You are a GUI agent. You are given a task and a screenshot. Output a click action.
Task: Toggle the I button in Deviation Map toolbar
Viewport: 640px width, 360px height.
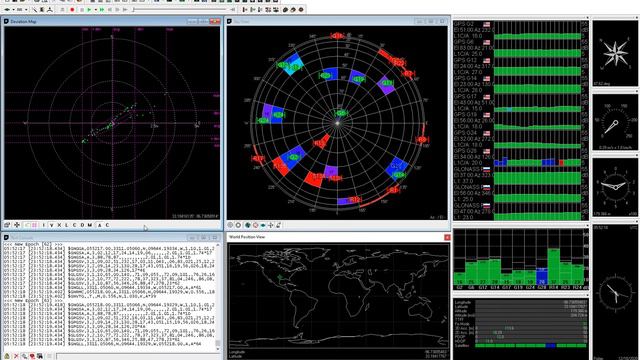click(x=44, y=225)
